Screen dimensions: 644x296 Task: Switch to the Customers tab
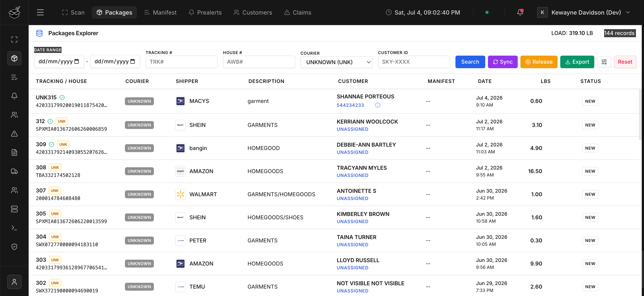253,12
